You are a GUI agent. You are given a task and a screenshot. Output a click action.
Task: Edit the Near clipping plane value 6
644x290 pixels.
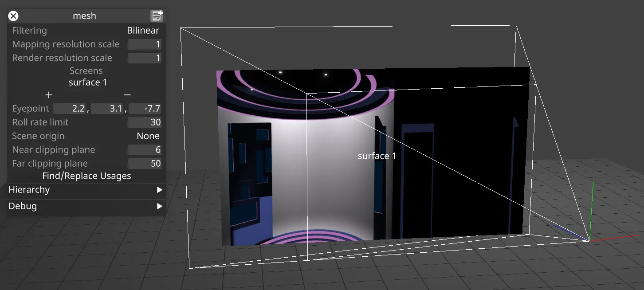tap(144, 149)
